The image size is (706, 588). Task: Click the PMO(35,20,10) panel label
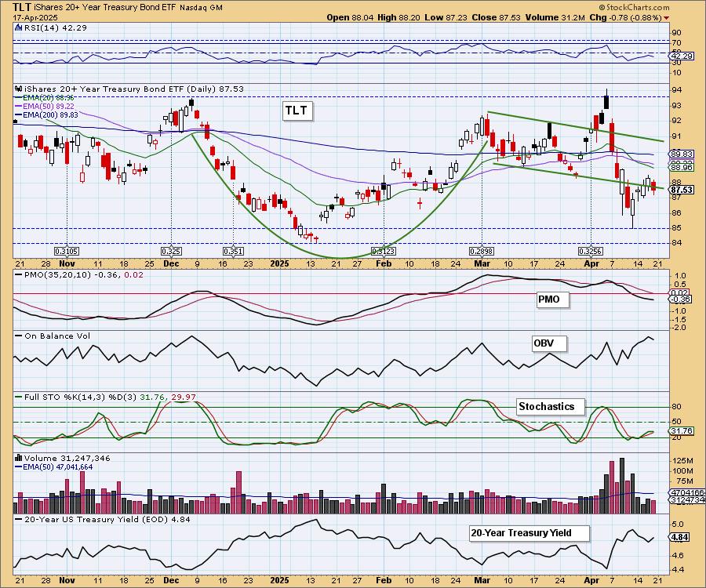coord(78,274)
